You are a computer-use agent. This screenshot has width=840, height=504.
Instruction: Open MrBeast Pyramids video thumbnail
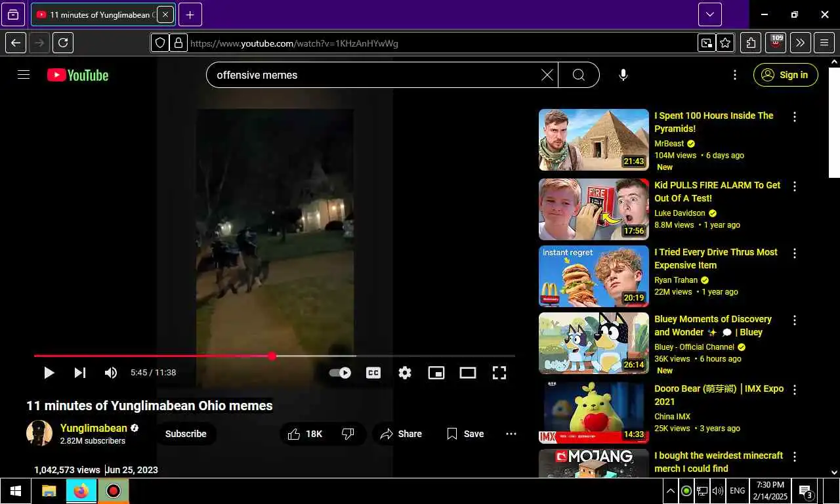click(594, 140)
